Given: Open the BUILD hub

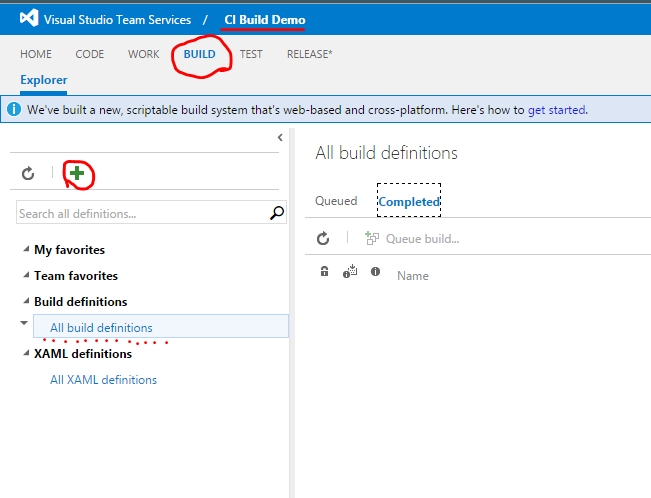Looking at the screenshot, I should 200,54.
